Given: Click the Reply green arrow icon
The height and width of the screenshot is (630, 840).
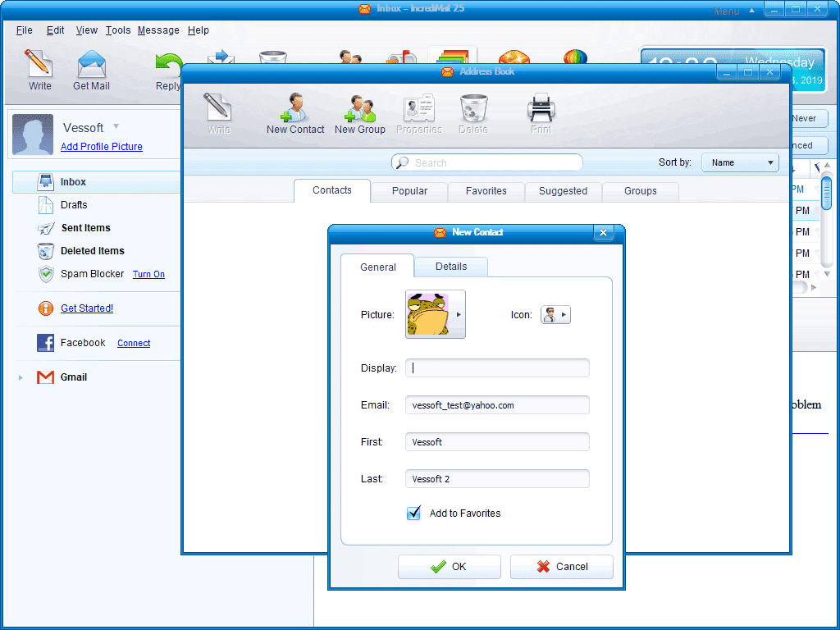Looking at the screenshot, I should click(169, 66).
